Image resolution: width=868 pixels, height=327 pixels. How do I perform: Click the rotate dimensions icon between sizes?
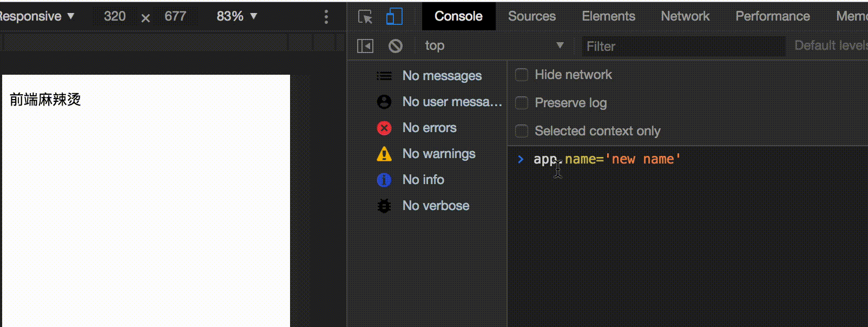point(146,18)
